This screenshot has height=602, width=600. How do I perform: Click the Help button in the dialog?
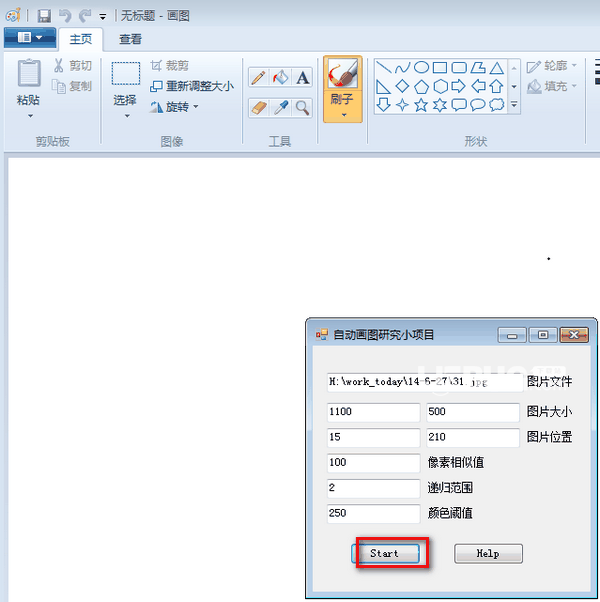click(488, 554)
